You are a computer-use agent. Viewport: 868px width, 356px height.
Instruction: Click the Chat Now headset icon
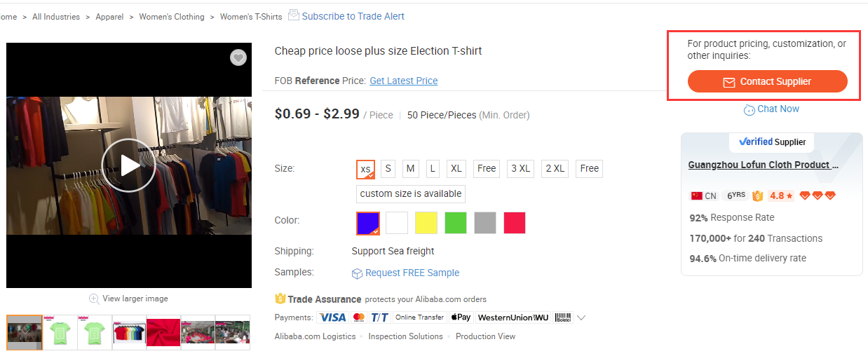point(750,110)
